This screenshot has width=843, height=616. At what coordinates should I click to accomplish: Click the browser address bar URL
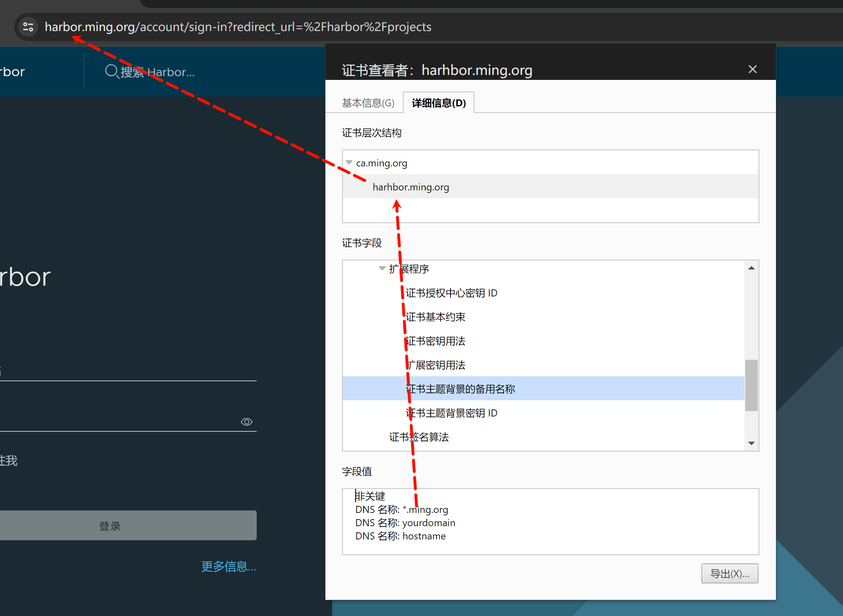[x=238, y=27]
